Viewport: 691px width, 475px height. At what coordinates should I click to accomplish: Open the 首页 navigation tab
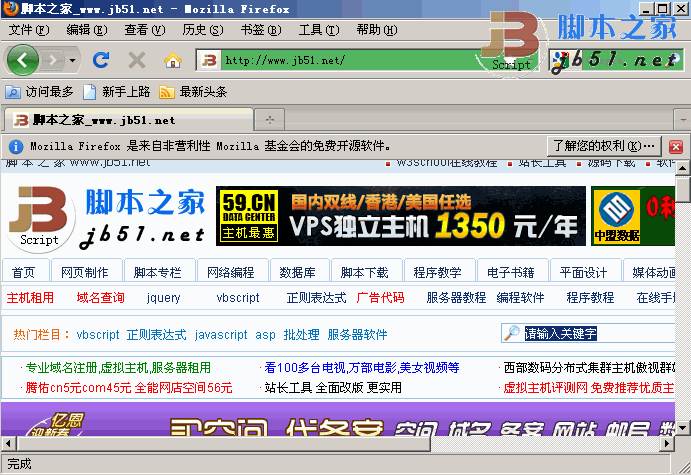[24, 271]
